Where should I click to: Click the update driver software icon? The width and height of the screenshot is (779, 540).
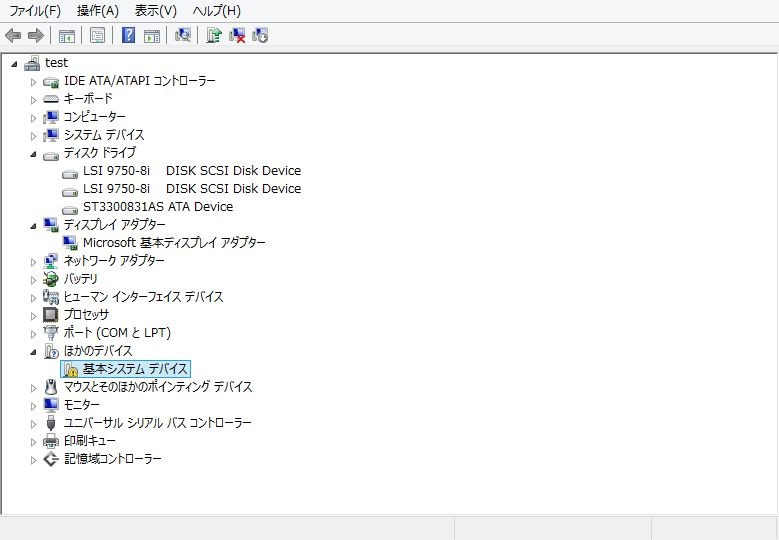pos(214,35)
